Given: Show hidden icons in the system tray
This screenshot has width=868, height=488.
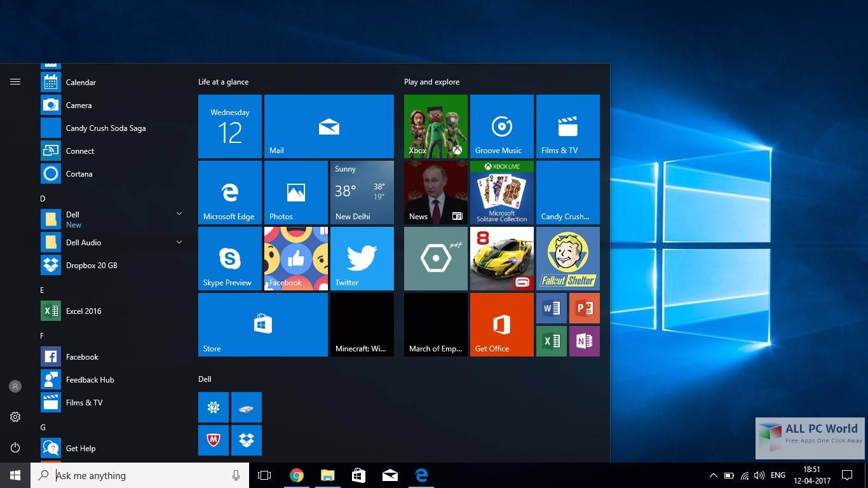Looking at the screenshot, I should coord(712,475).
